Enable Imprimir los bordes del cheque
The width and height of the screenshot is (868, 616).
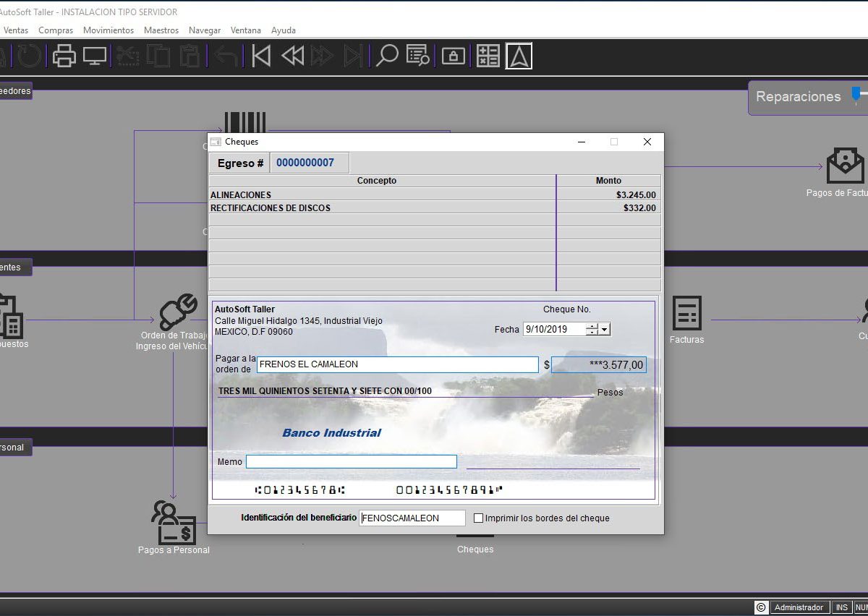[x=478, y=518]
